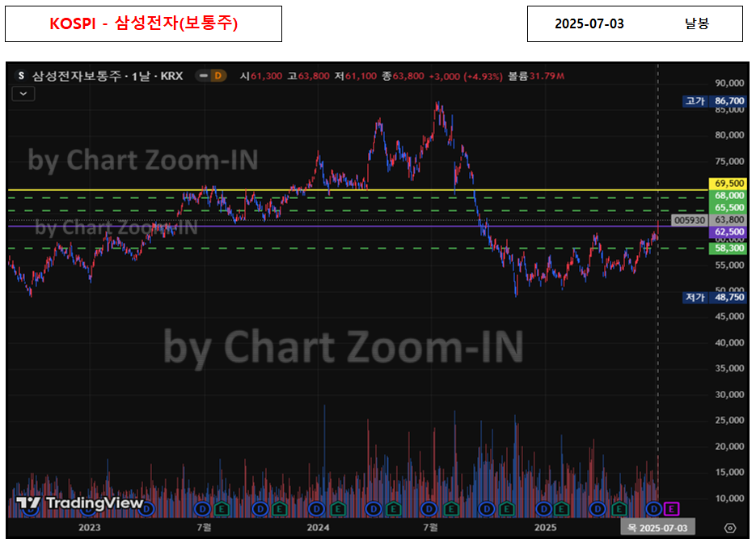Click the dividend D marker above the 2025 axis label
This screenshot has width=756, height=543.
click(544, 509)
